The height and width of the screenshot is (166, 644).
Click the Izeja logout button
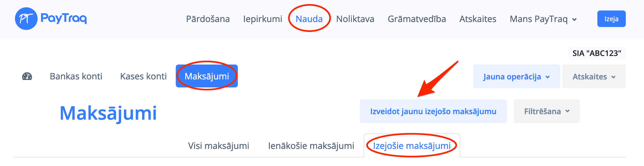click(x=611, y=19)
